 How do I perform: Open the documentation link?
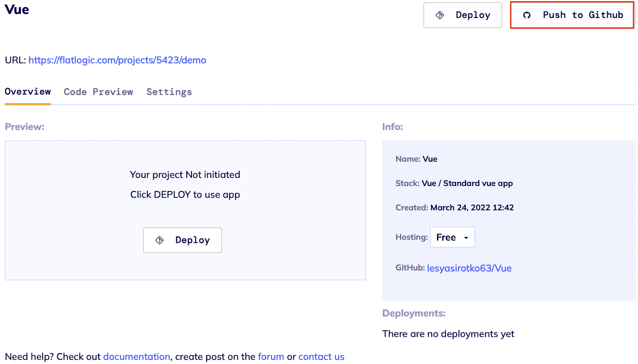(137, 356)
